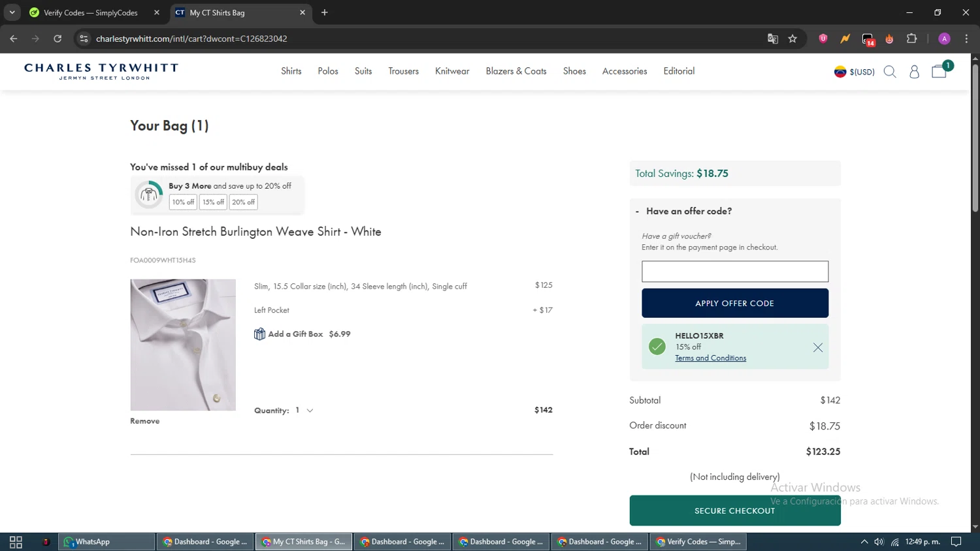980x551 pixels.
Task: Switch to Verify Codes taskbar window
Action: 699,542
